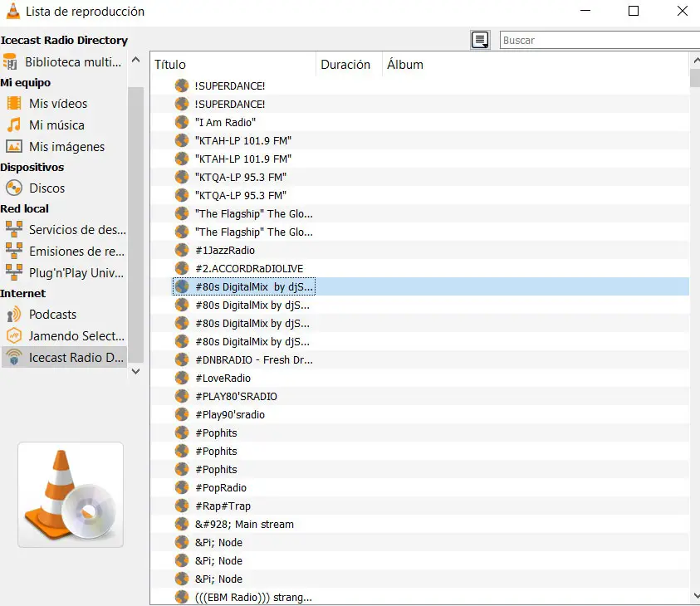This screenshot has height=606, width=700.
Task: Click globe icon beside #PopRadio
Action: coord(182,488)
